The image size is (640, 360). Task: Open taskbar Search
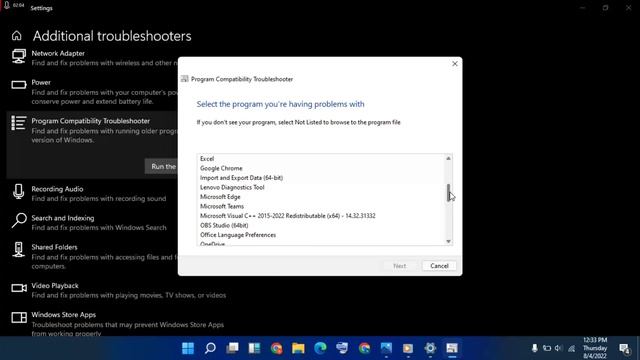click(x=210, y=348)
